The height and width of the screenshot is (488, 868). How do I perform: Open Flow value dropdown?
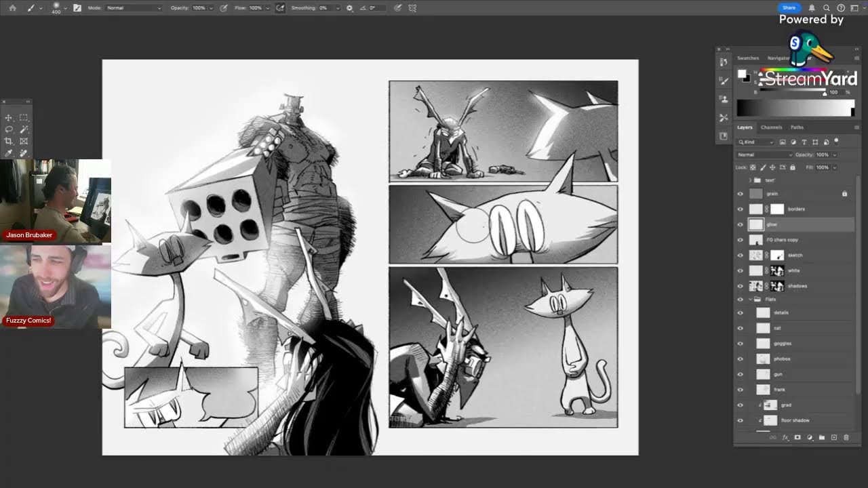(x=267, y=8)
